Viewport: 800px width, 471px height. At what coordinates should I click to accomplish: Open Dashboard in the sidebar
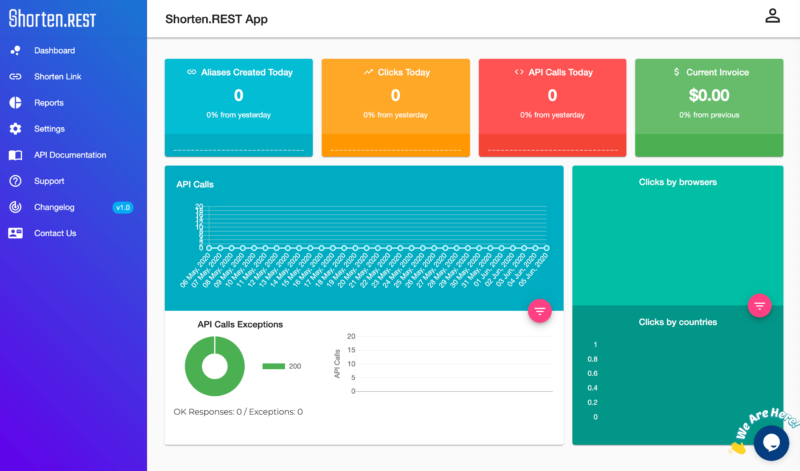pos(55,51)
